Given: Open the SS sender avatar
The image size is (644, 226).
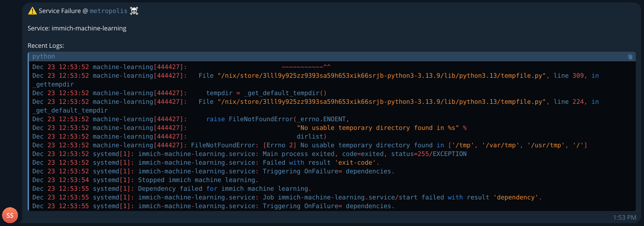Looking at the screenshot, I should 10,215.
